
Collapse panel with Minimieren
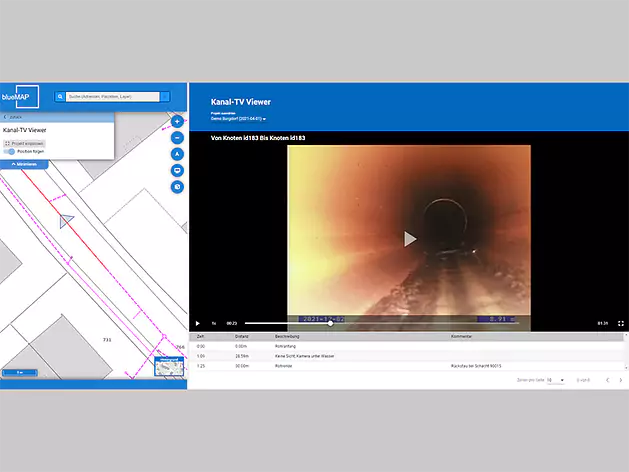pyautogui.click(x=25, y=164)
